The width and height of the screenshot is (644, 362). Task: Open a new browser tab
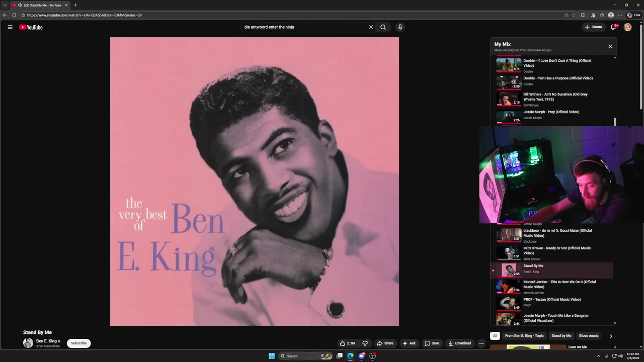(x=75, y=5)
